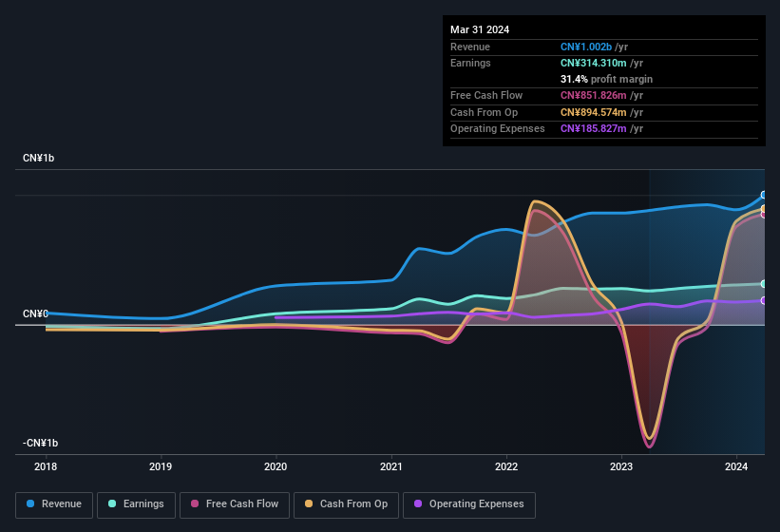The height and width of the screenshot is (532, 780).
Task: Click the Cash From Op label in tooltip
Action: 484,112
